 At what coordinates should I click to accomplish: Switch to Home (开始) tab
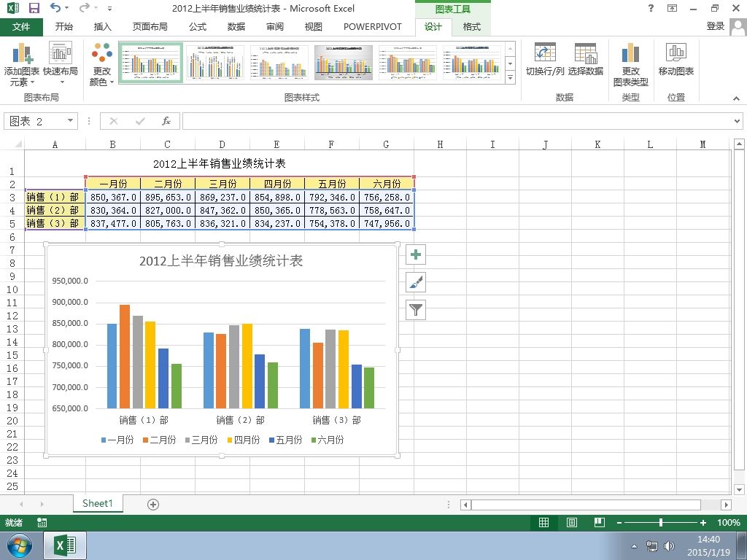pos(64,27)
